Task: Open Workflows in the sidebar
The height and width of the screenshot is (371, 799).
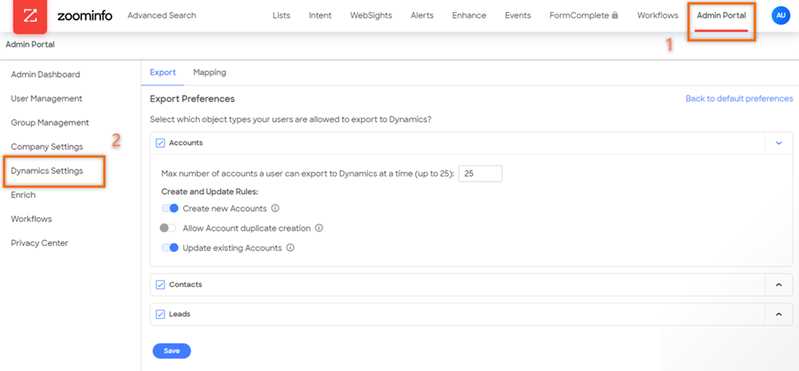Action: point(31,219)
